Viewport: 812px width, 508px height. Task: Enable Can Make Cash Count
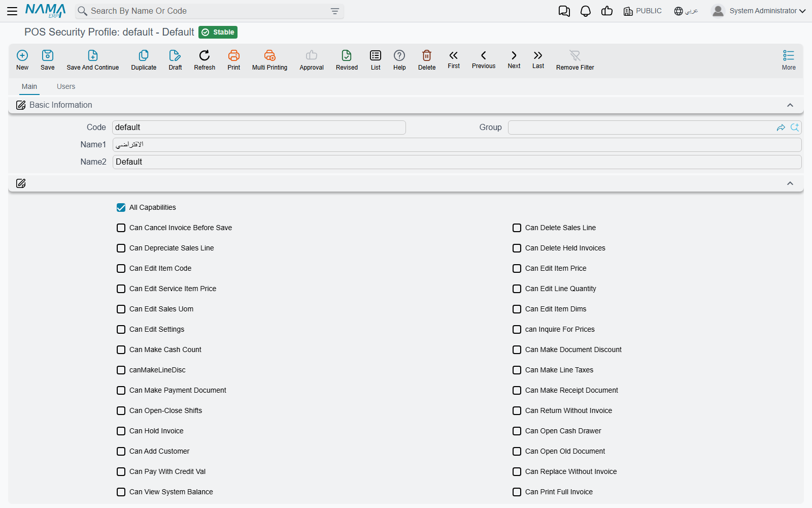tap(121, 350)
